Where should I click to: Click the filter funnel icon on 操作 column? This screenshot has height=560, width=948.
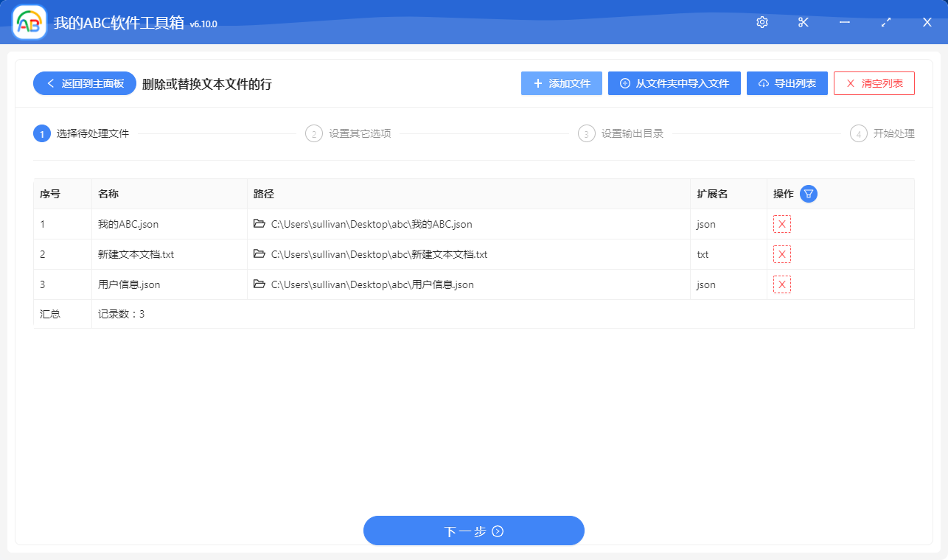tap(809, 193)
